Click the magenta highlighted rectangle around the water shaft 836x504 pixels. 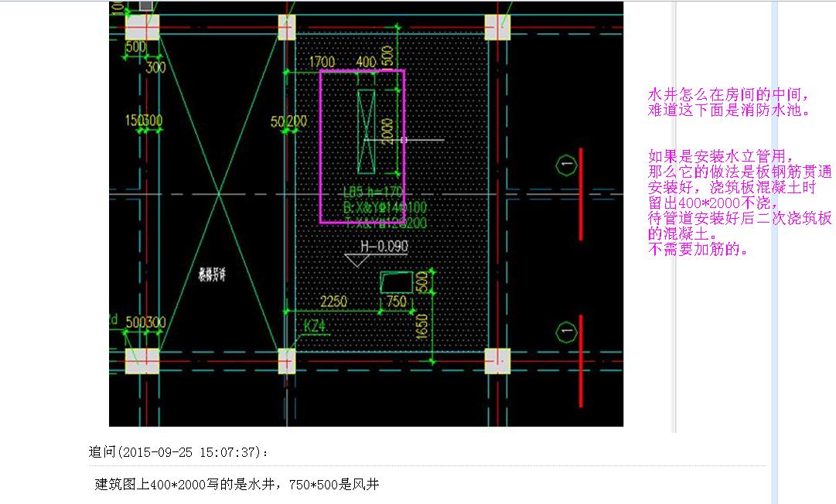(x=362, y=147)
